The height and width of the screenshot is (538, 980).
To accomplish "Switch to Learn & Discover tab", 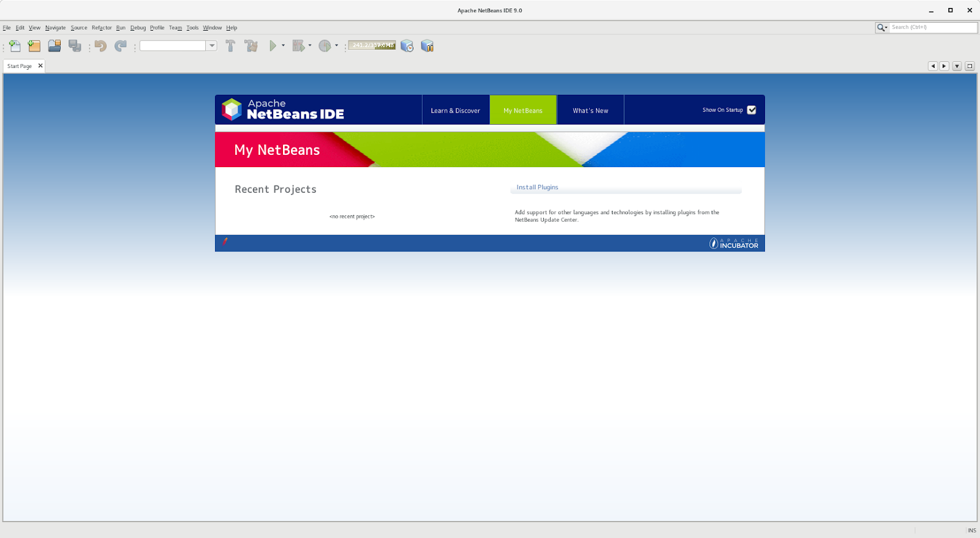I will point(456,110).
